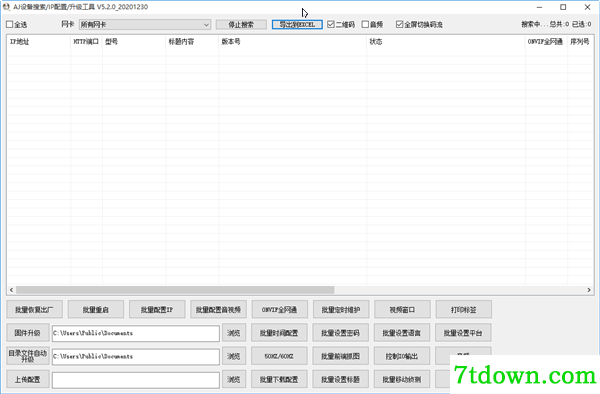Click the scrollbar right arrow
This screenshot has width=600, height=394.
pos(589,290)
